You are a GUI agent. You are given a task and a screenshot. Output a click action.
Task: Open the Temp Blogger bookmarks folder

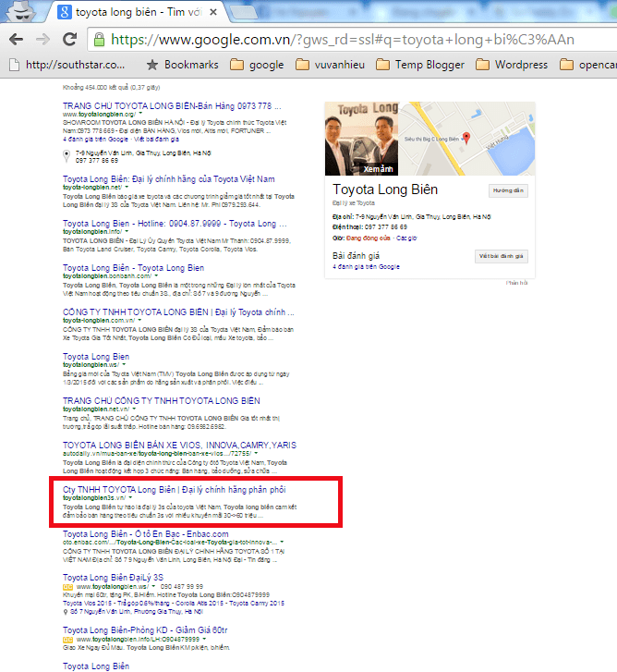click(x=420, y=65)
